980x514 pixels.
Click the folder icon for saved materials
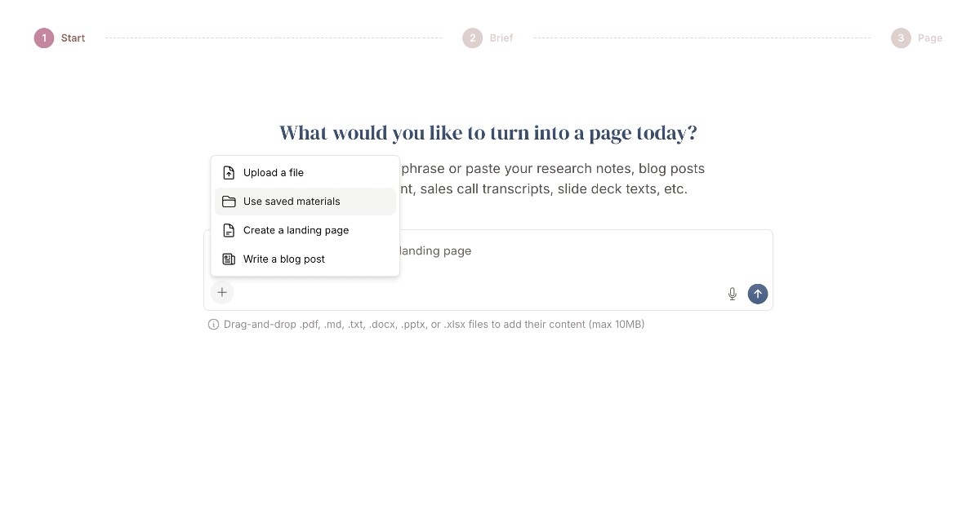[x=229, y=202]
